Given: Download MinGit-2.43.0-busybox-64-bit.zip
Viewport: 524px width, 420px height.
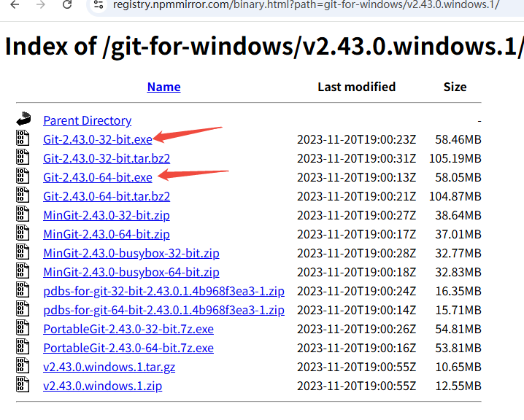Looking at the screenshot, I should [131, 273].
